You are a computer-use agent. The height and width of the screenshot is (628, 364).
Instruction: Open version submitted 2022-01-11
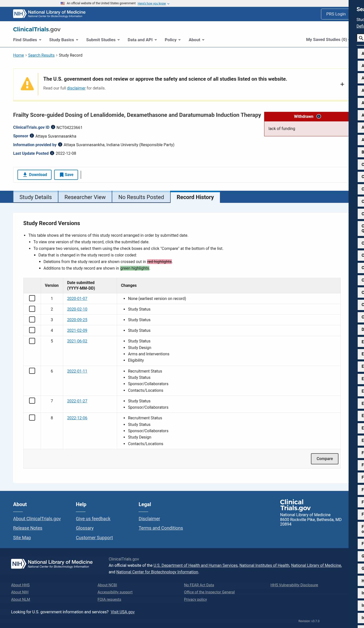pos(77,371)
